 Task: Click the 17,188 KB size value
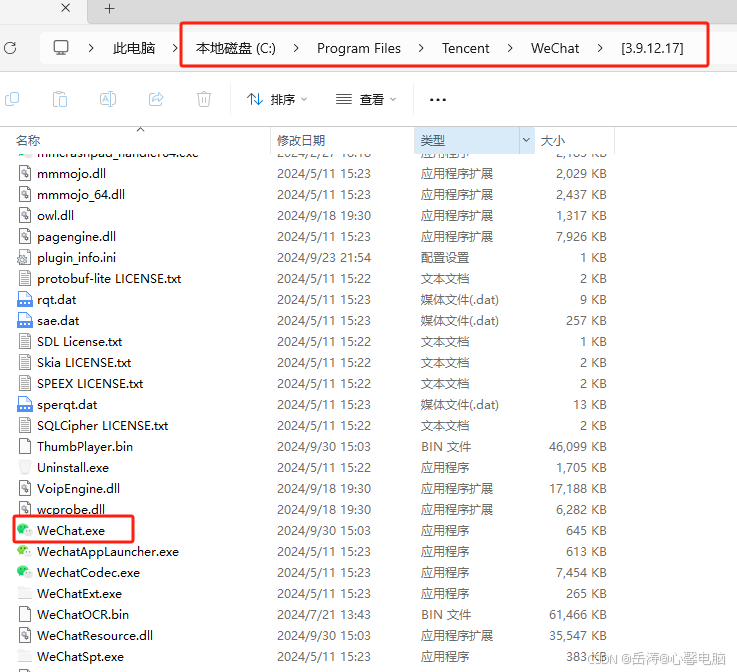tap(577, 488)
